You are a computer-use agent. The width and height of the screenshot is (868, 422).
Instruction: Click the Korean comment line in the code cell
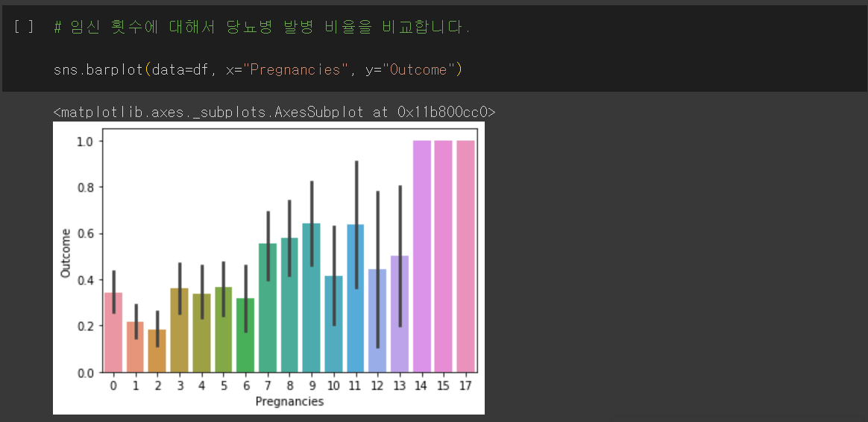point(262,27)
